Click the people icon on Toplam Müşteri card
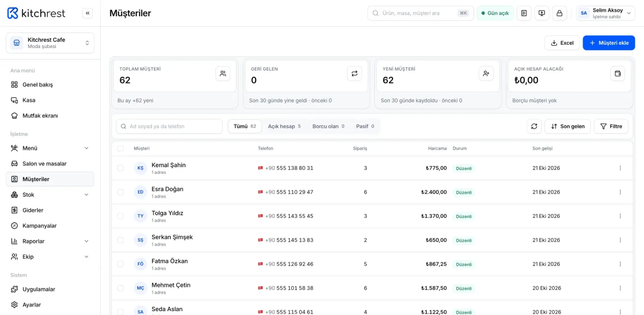The image size is (644, 315). [223, 73]
